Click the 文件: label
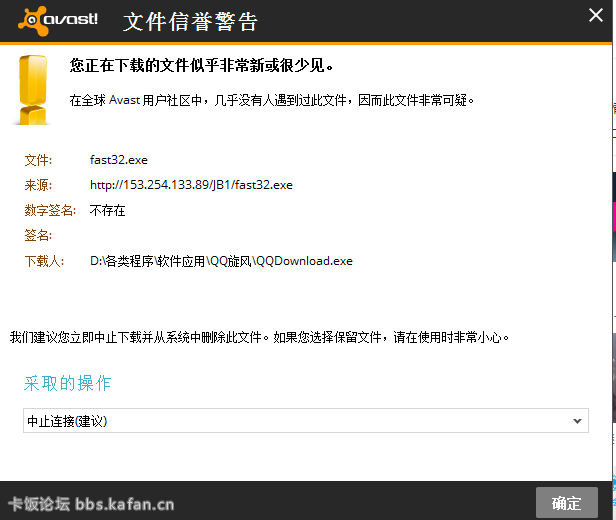 pyautogui.click(x=38, y=160)
